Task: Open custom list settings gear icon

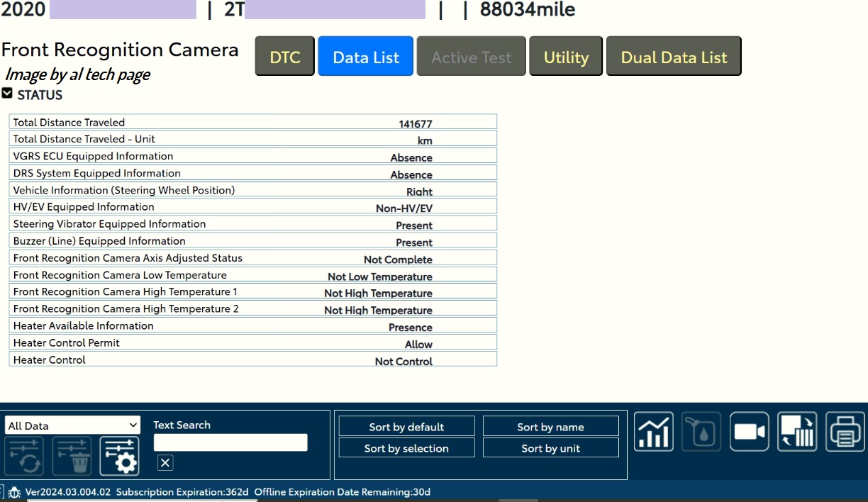Action: pos(119,456)
